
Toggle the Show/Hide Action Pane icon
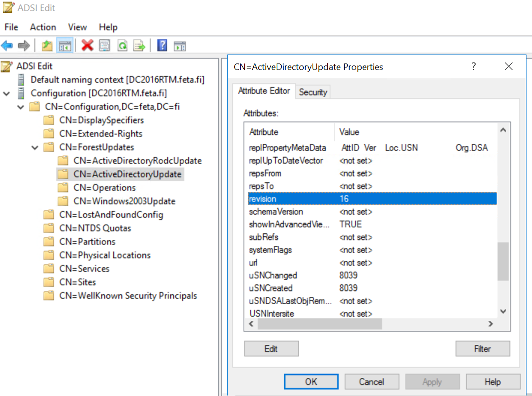(180, 46)
